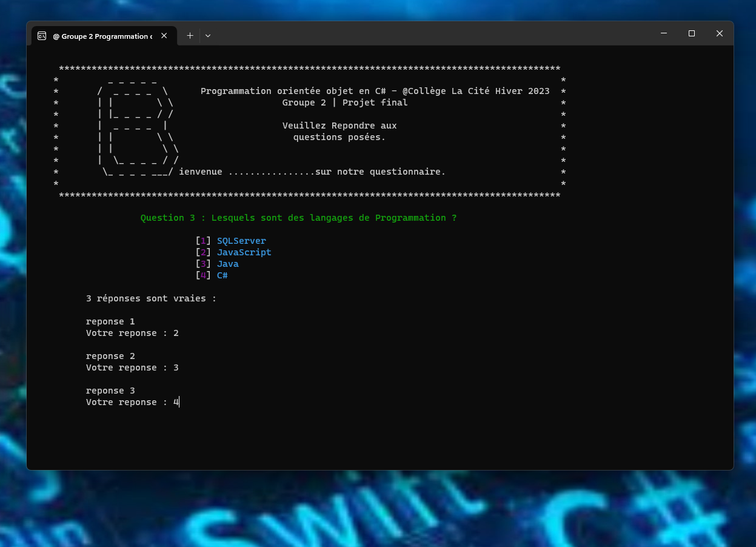Click the C# answer option
This screenshot has width=756, height=547.
coord(222,275)
